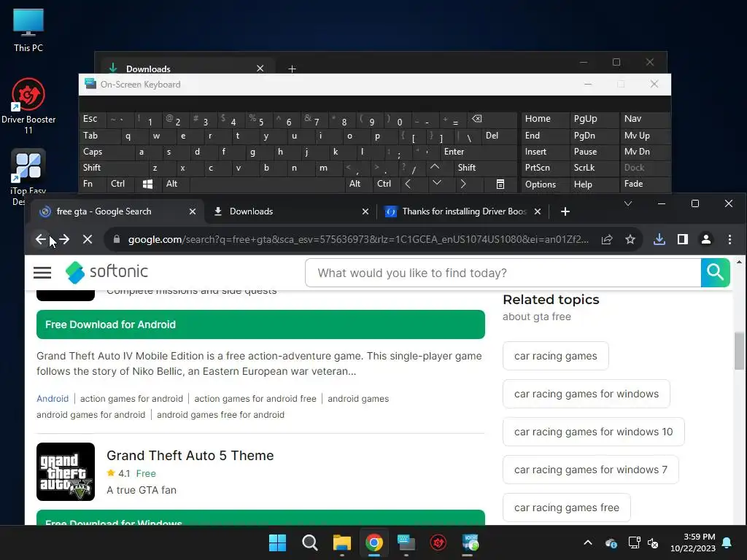Click Enter key on On-Screen Keyboard

[478, 152]
